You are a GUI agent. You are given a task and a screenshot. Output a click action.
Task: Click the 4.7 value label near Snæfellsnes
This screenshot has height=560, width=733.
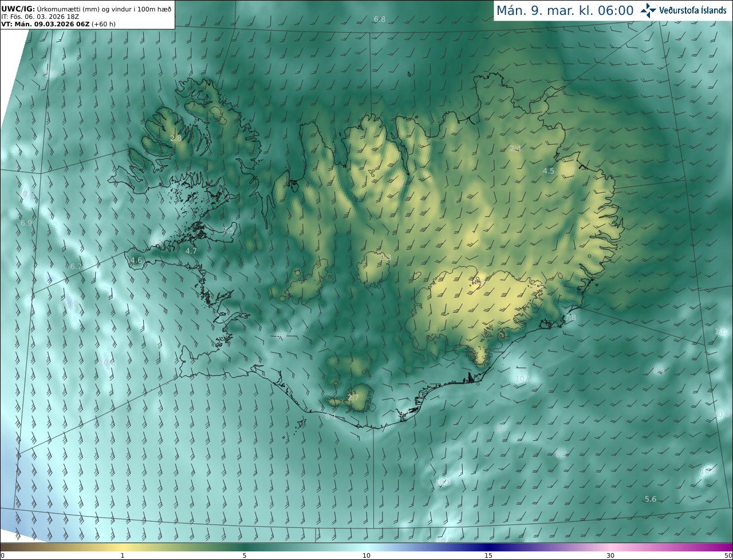[191, 251]
